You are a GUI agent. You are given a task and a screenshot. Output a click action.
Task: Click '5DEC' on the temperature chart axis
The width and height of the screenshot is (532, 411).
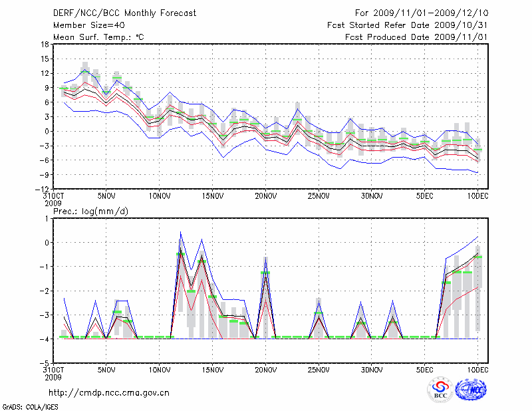pos(425,196)
